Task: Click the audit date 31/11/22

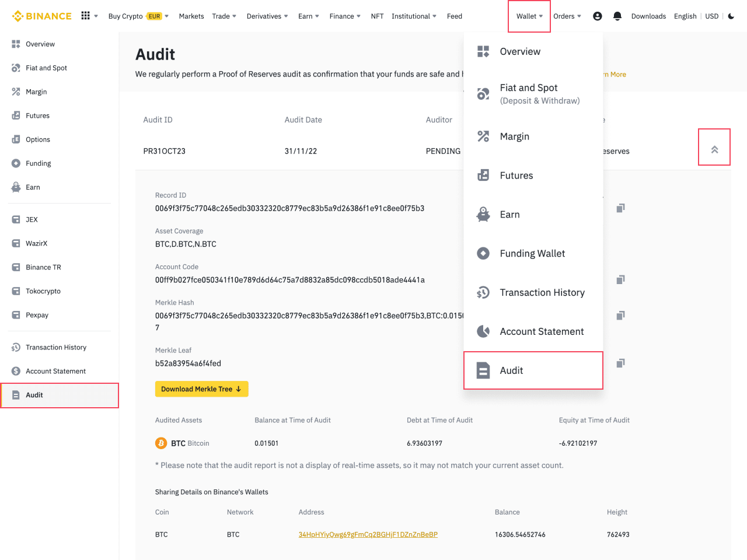Action: click(x=301, y=151)
